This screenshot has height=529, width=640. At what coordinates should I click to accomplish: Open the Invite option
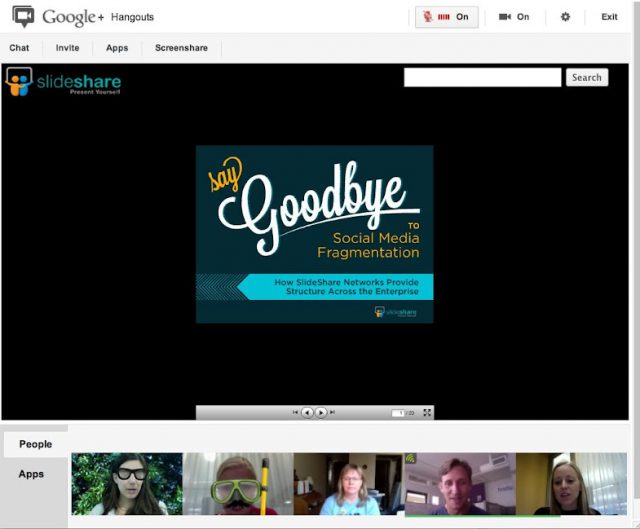(67, 48)
